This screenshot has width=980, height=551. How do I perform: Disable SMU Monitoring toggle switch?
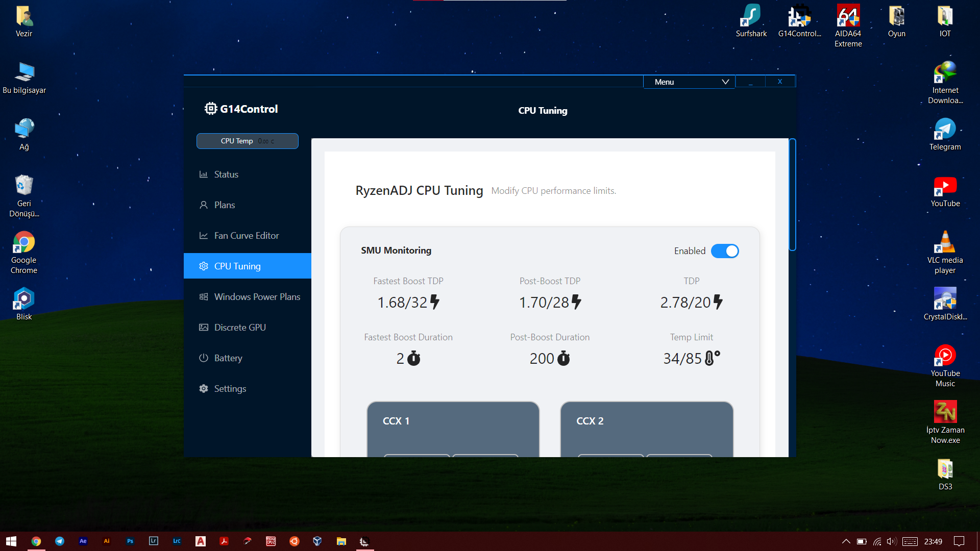(725, 251)
